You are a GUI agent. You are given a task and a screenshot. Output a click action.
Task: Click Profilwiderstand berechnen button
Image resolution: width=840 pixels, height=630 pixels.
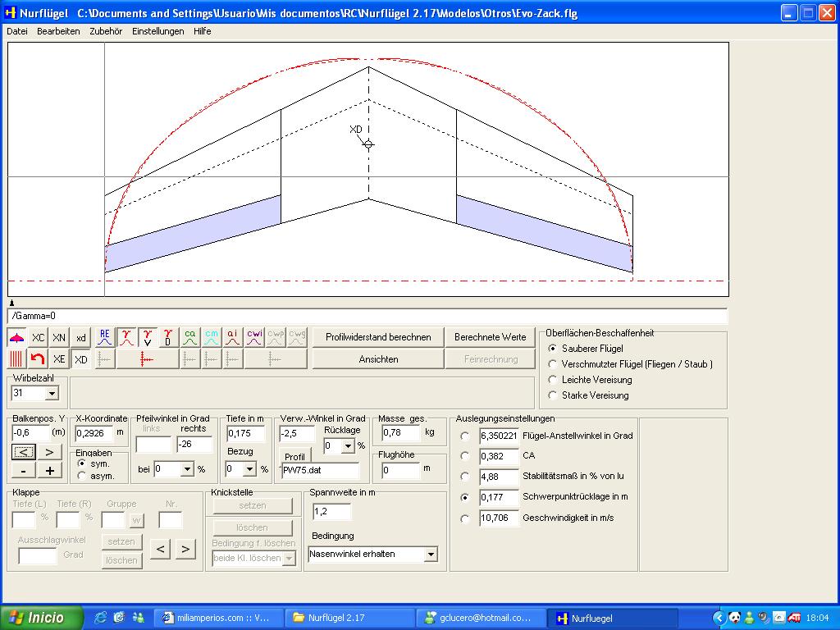pyautogui.click(x=378, y=337)
